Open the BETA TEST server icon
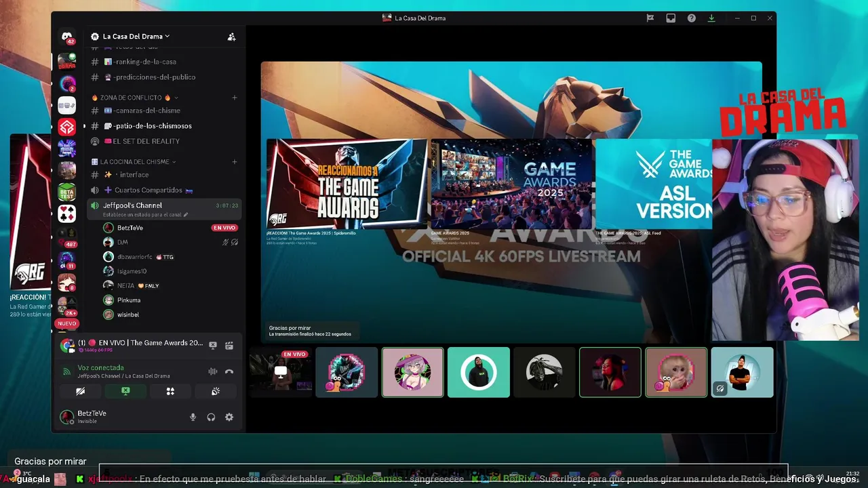868x488 pixels. 66,192
